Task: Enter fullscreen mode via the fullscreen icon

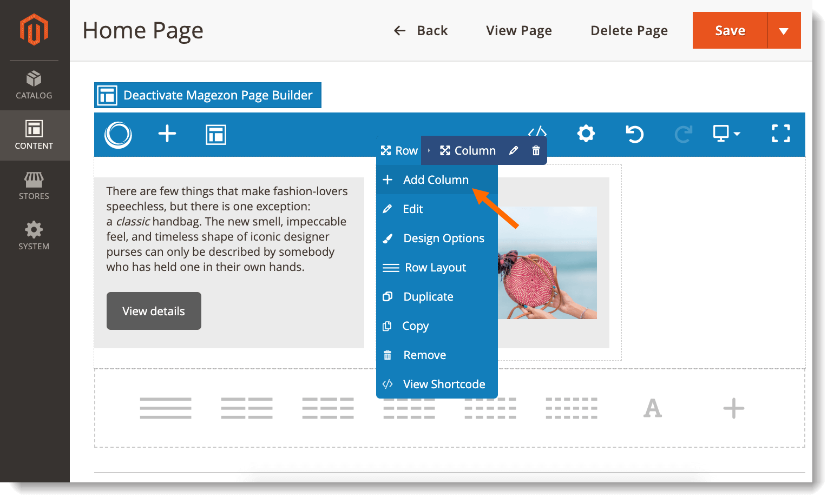Action: coord(780,134)
